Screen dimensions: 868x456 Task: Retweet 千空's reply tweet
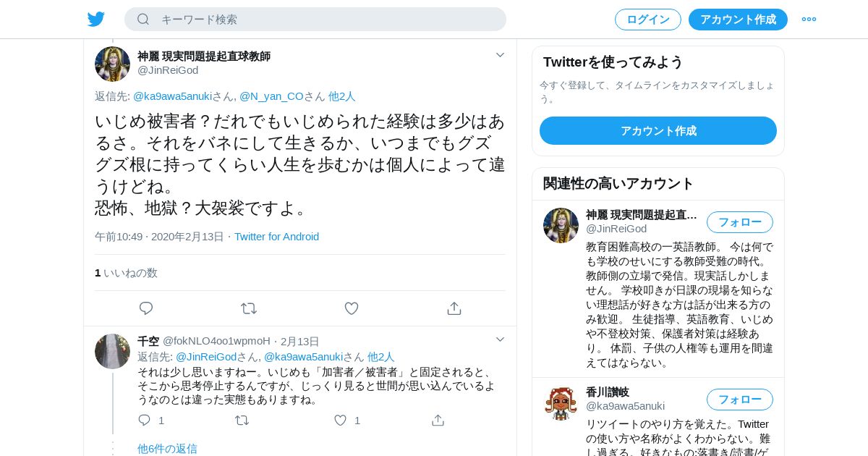click(242, 420)
